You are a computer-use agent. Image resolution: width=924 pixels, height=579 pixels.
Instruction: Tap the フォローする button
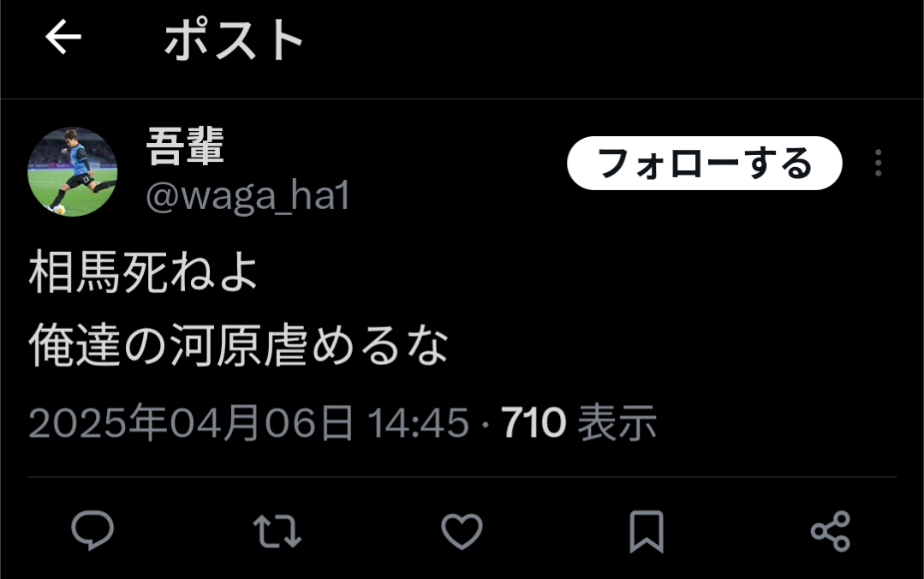coord(704,164)
